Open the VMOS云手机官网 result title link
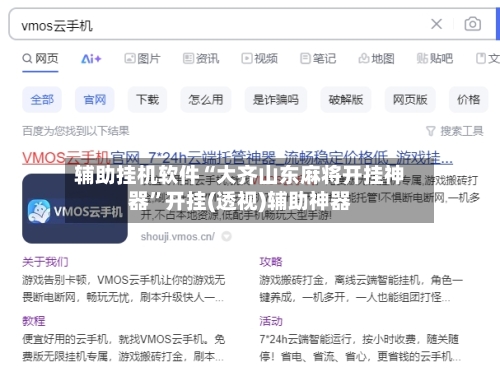Screen dimensions: 500x381 pyautogui.click(x=237, y=158)
